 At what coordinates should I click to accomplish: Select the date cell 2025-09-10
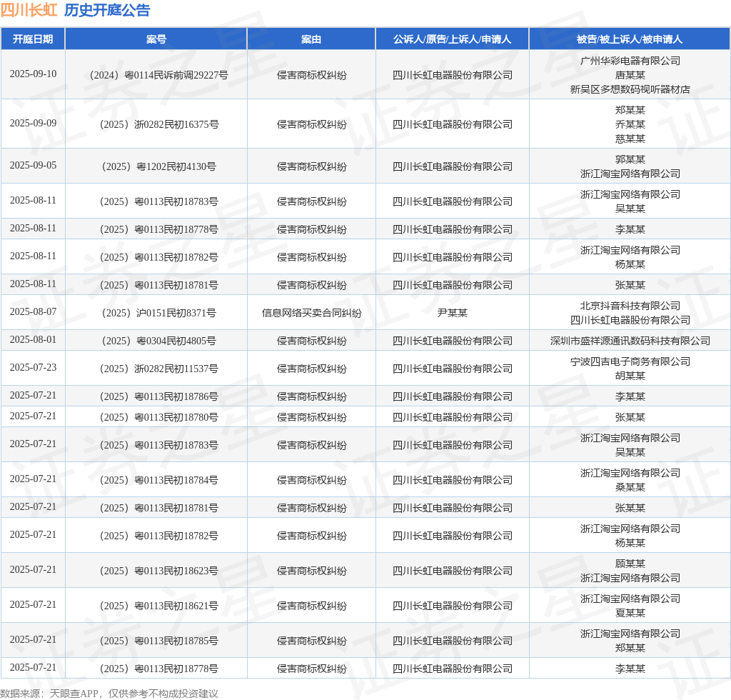click(x=33, y=74)
